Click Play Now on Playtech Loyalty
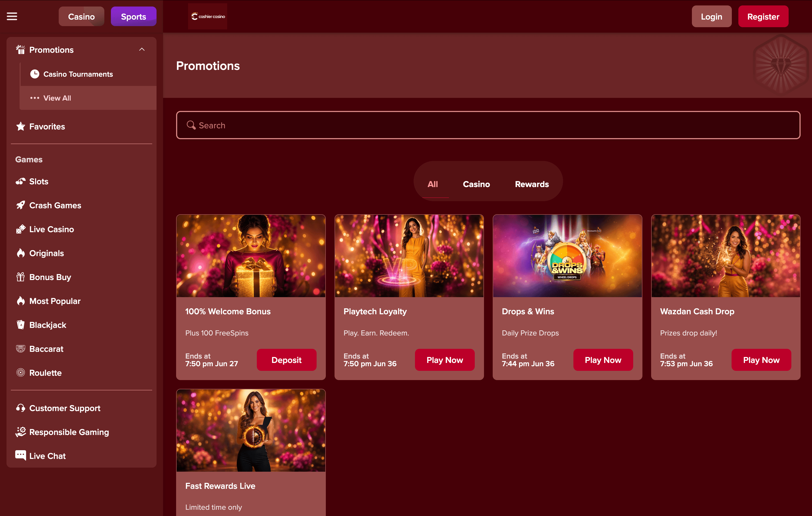 pyautogui.click(x=444, y=360)
